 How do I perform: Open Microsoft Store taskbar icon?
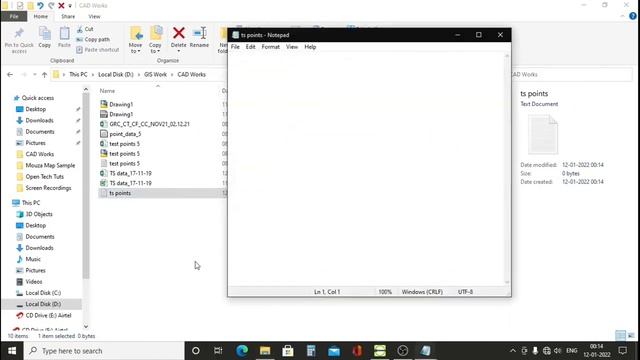coord(288,351)
